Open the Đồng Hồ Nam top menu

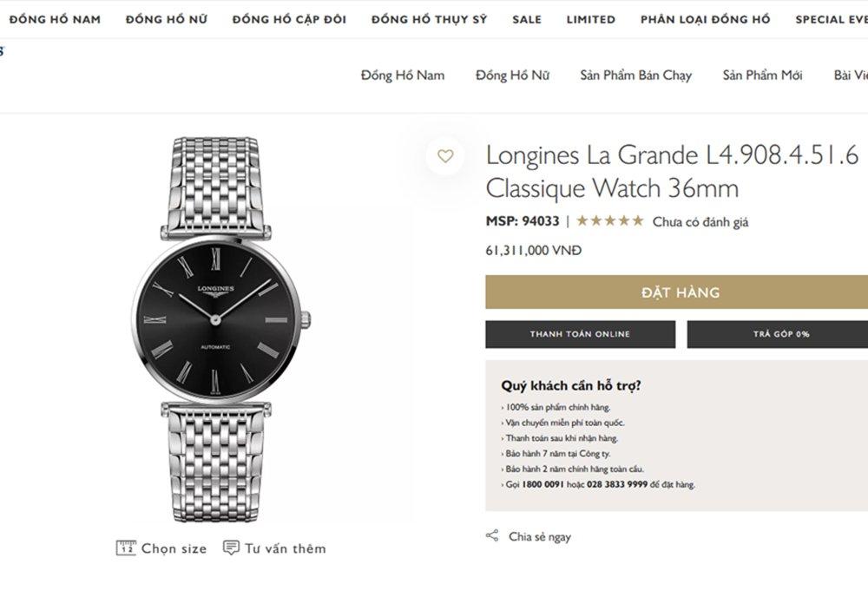click(x=55, y=19)
